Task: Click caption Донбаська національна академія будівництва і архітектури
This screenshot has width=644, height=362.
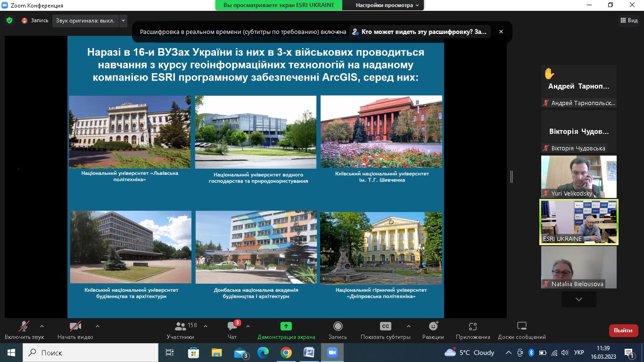Action: tap(256, 293)
